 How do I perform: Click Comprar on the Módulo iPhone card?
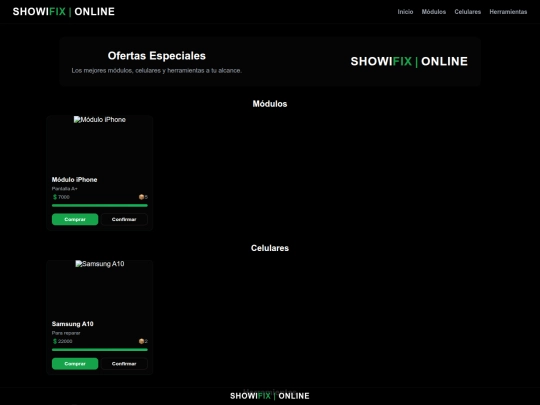75,219
